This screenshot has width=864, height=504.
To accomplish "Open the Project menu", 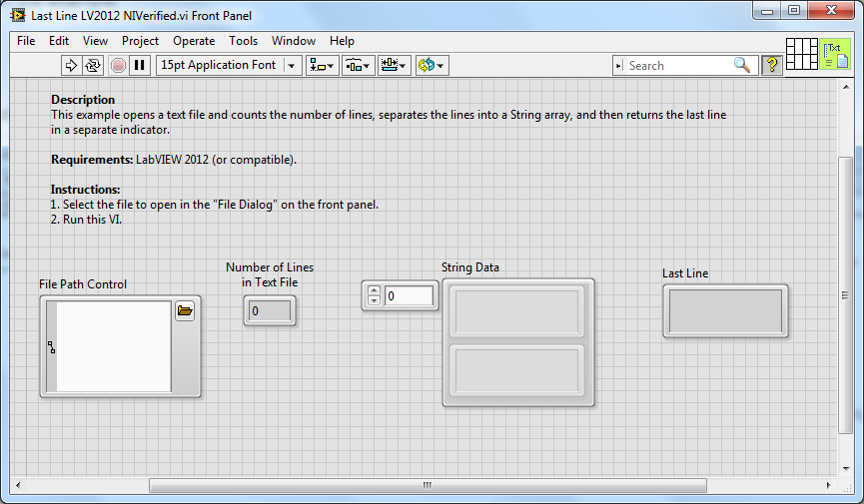I will coord(140,41).
